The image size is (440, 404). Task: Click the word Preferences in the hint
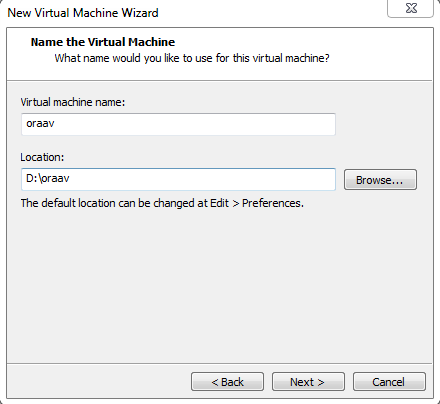tap(272, 203)
